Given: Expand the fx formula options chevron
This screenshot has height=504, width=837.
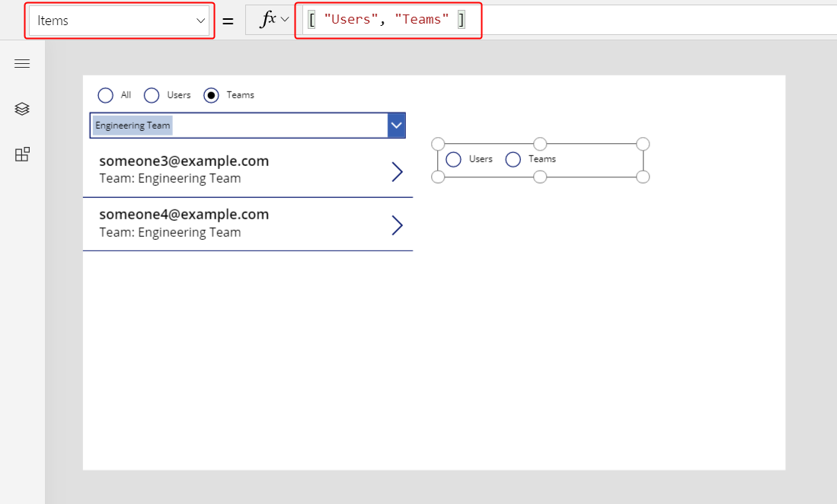Looking at the screenshot, I should 285,20.
